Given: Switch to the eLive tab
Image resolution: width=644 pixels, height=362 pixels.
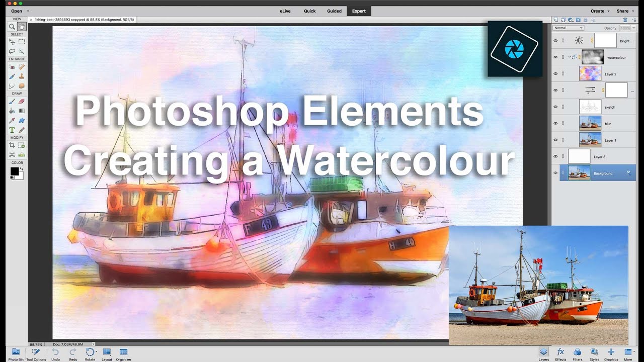Looking at the screenshot, I should coord(285,11).
